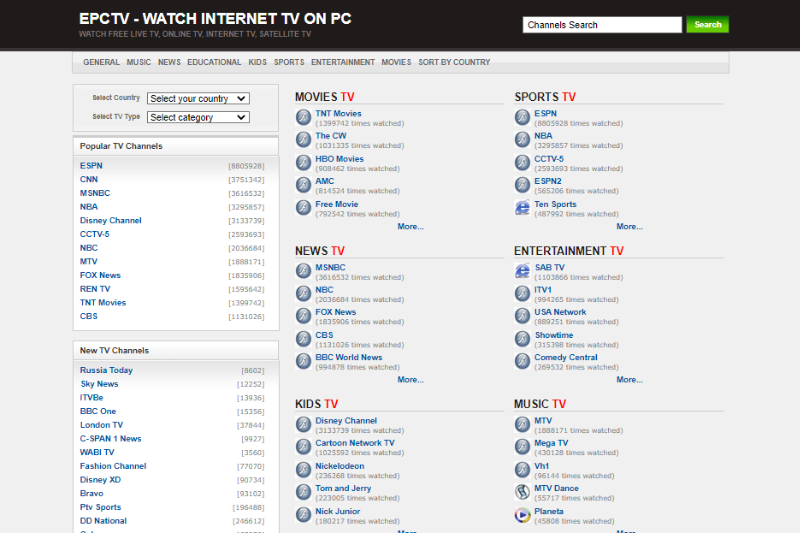Select SPORTS in the navigation bar
The width and height of the screenshot is (800, 533).
289,62
